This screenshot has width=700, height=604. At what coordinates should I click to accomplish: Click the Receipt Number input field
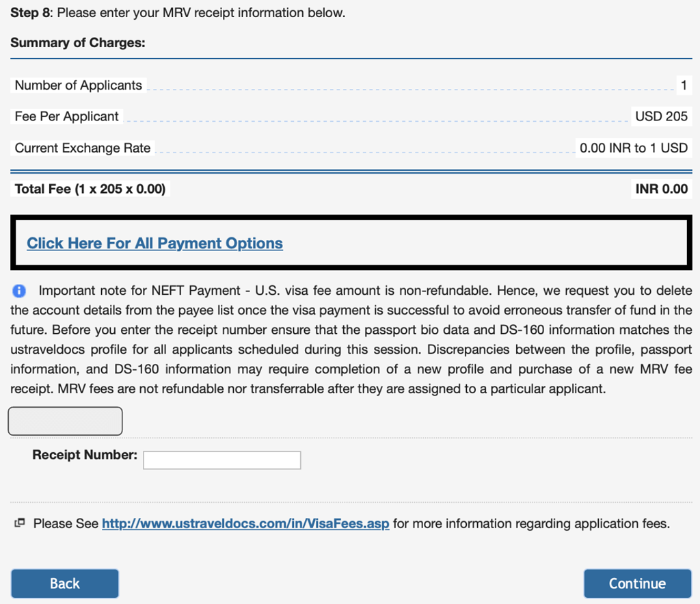[221, 460]
